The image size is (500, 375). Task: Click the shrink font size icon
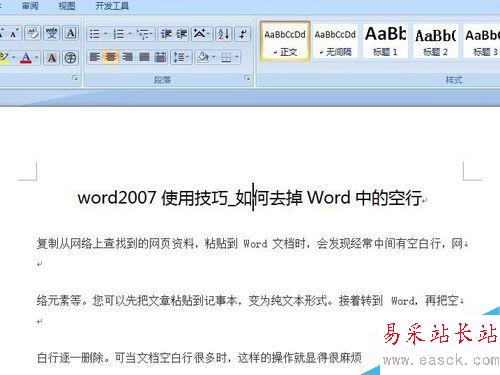[14, 33]
